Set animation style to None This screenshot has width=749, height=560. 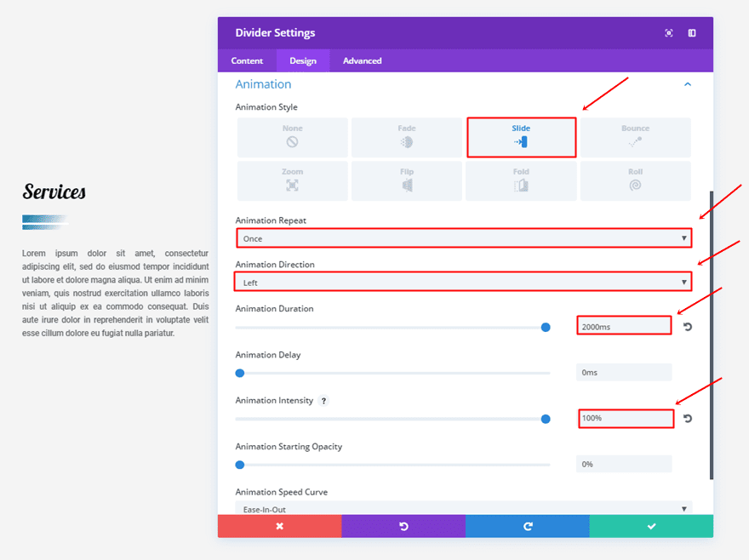292,137
